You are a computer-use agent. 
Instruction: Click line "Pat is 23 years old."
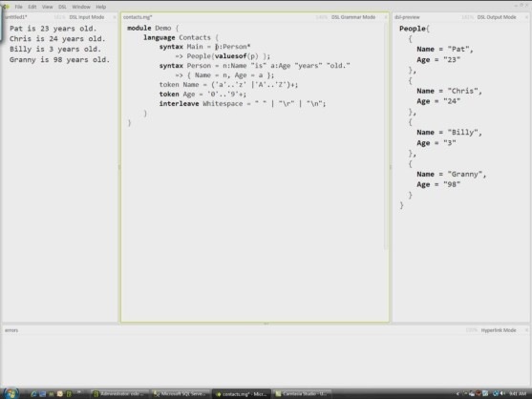click(53, 29)
